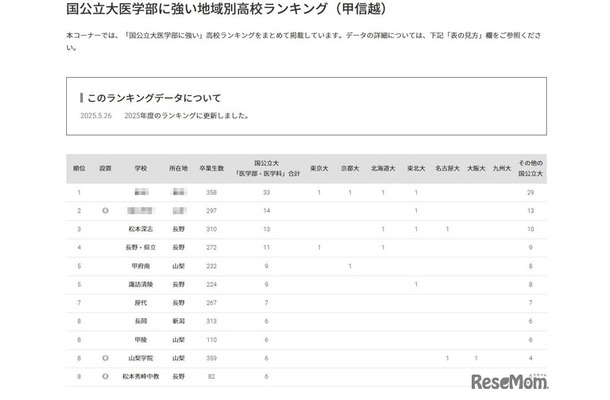
Task: Click the 新潟 location cell for 長岡
Action: (x=178, y=321)
